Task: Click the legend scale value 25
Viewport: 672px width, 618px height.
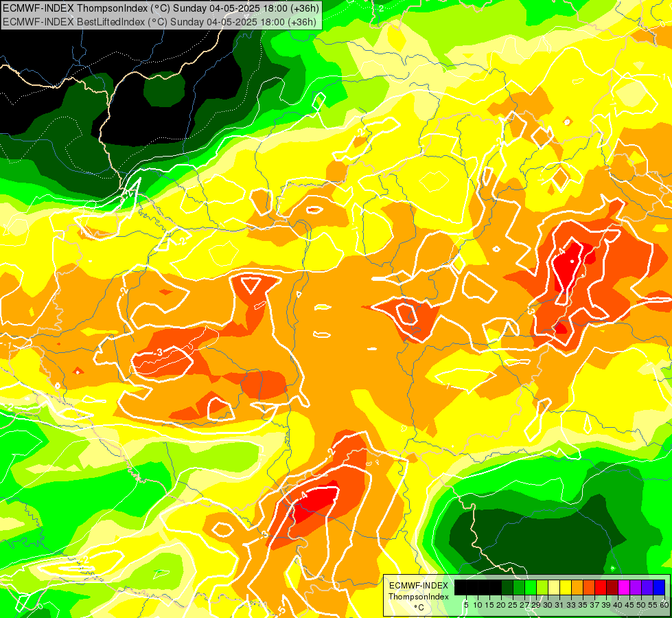Action: pos(513,605)
